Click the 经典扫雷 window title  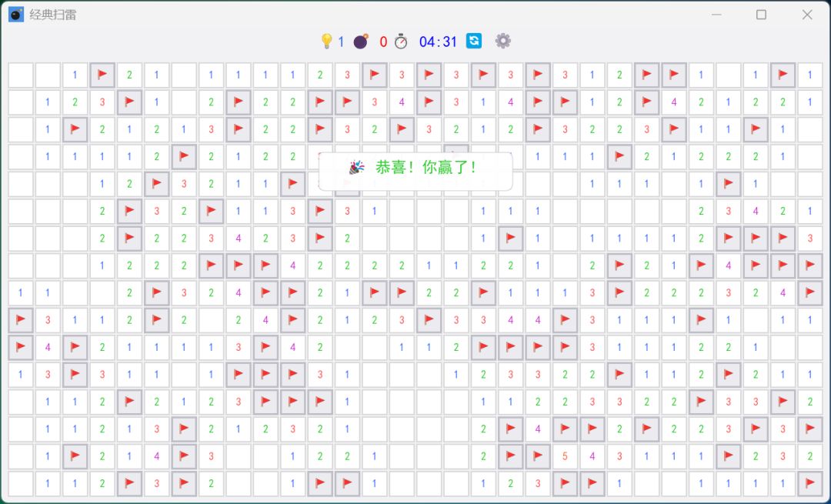pos(53,15)
